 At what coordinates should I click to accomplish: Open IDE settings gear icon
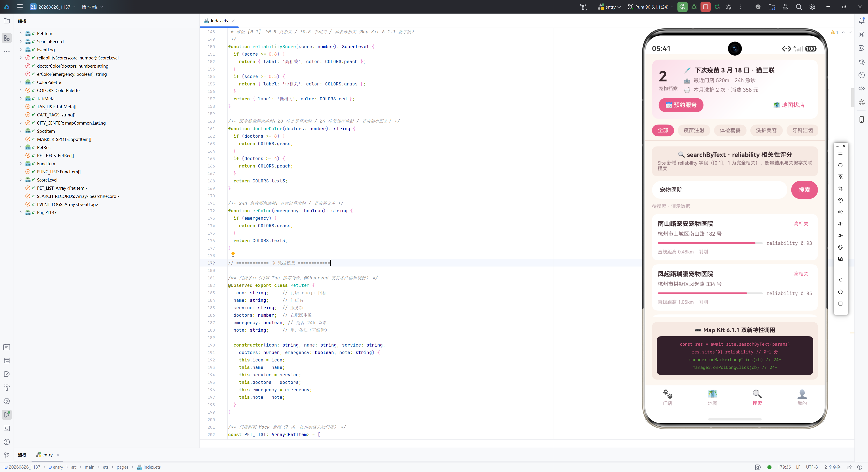[812, 7]
